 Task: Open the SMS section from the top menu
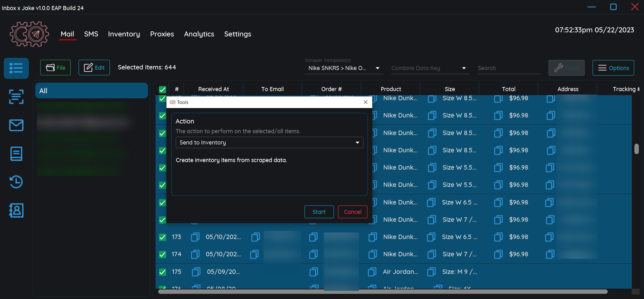[x=91, y=34]
